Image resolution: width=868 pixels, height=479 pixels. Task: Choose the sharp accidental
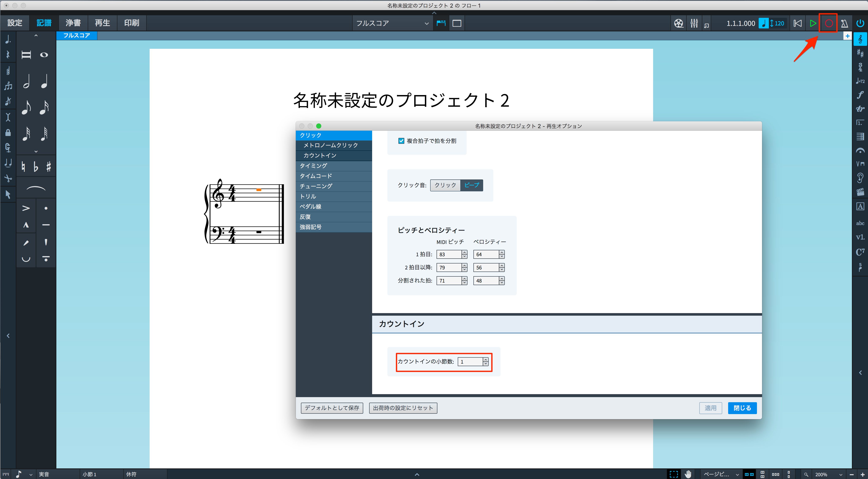coord(49,166)
